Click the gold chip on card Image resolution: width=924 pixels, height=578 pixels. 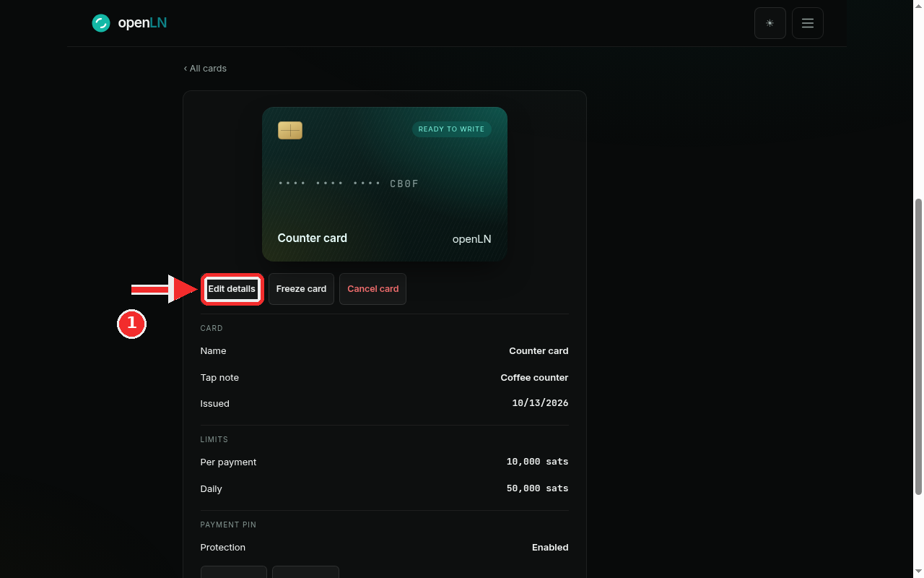click(290, 131)
